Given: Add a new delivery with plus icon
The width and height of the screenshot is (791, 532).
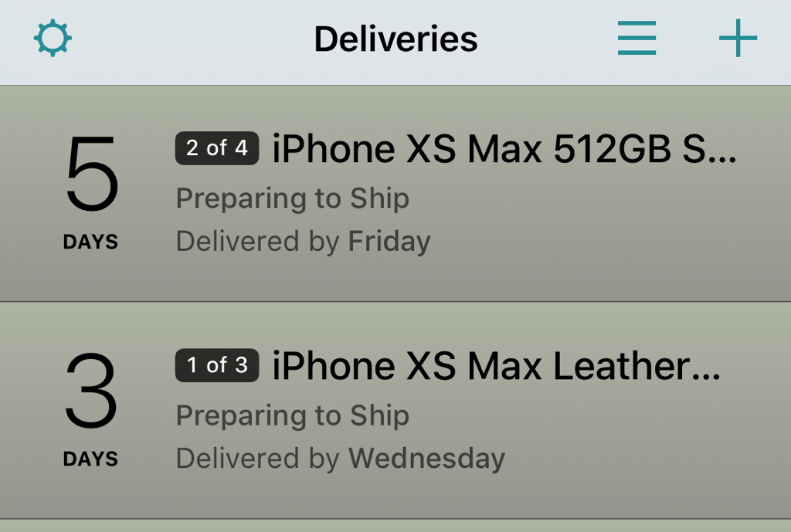Looking at the screenshot, I should point(738,38).
